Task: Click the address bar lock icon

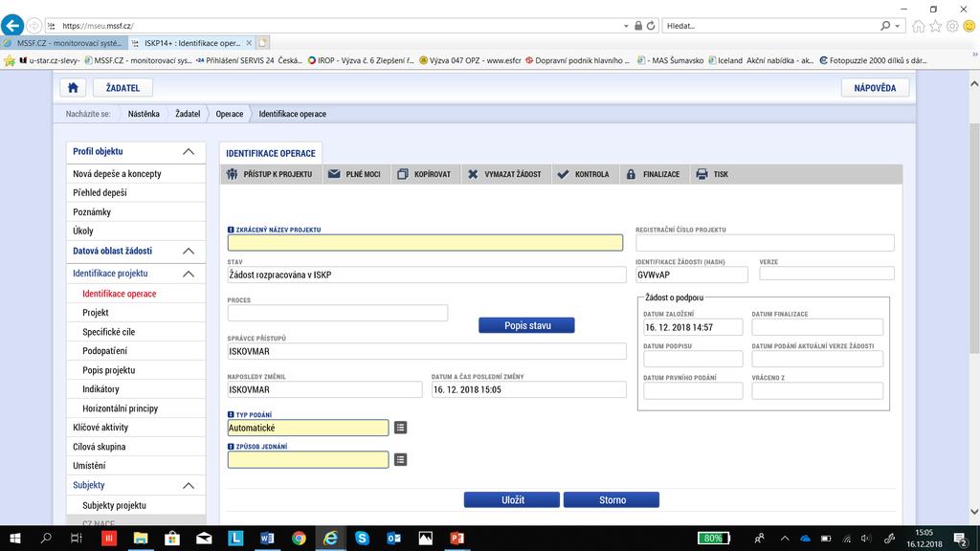Action: (638, 26)
